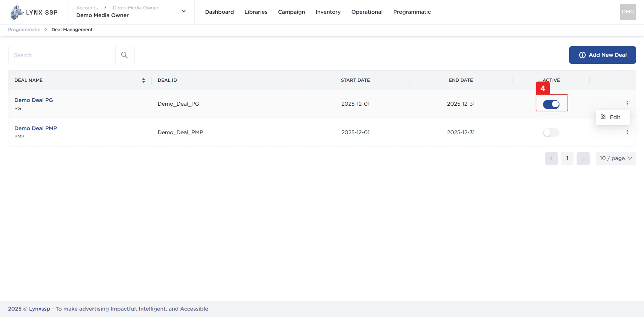Click the Edit pencil icon in the popup
Image resolution: width=644 pixels, height=318 pixels.
coord(603,117)
